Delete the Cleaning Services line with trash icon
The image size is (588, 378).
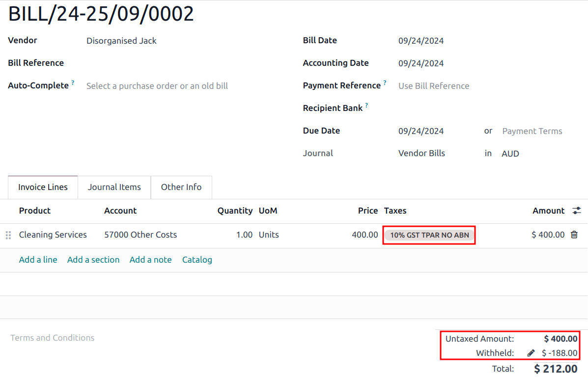click(x=574, y=235)
